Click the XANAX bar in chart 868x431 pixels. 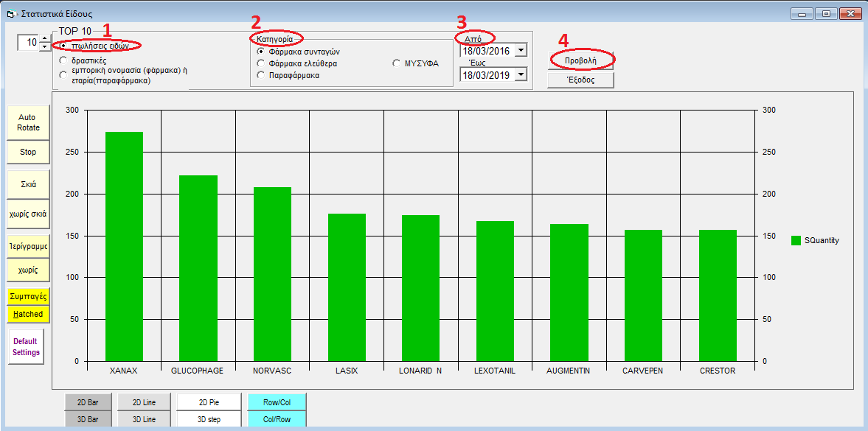[x=125, y=247]
